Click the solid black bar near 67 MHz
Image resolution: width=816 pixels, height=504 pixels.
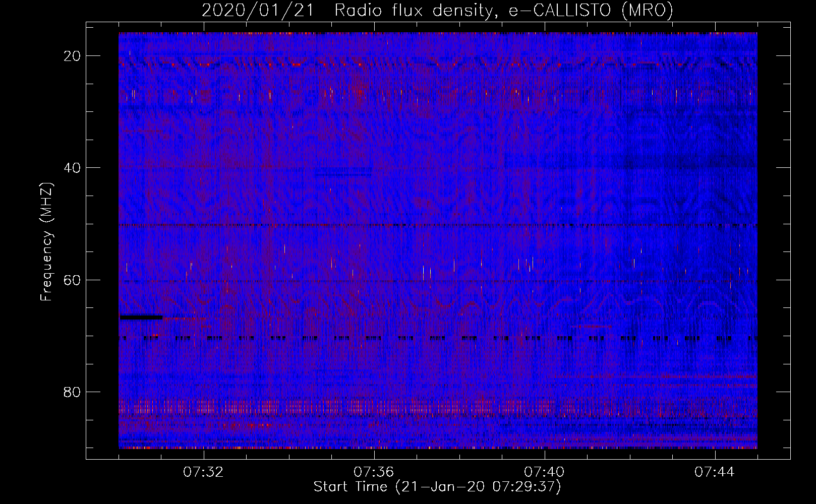141,317
